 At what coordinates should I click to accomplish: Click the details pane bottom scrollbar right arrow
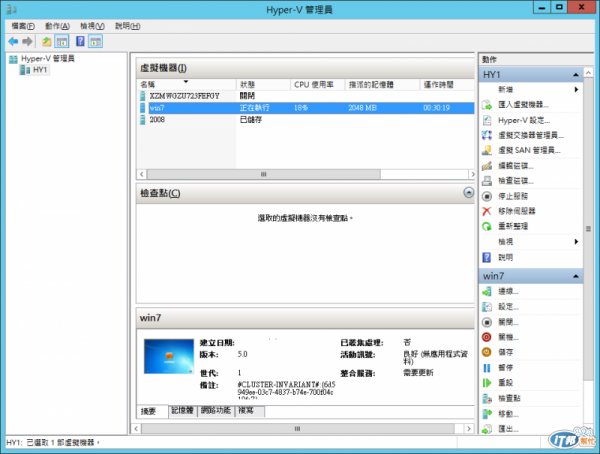[x=469, y=429]
